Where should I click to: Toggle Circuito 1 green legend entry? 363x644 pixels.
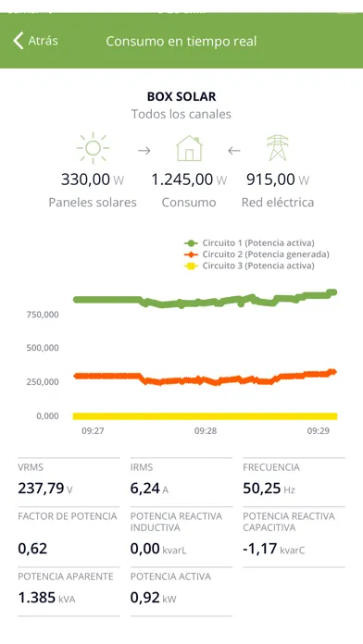[x=249, y=242]
